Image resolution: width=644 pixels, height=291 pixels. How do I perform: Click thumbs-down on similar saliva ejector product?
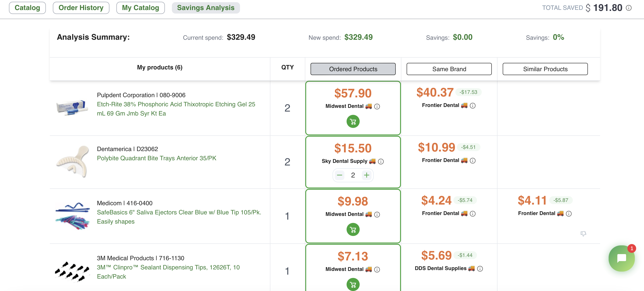(x=583, y=234)
